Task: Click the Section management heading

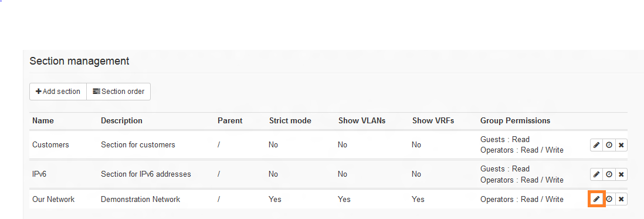Action: pos(79,61)
